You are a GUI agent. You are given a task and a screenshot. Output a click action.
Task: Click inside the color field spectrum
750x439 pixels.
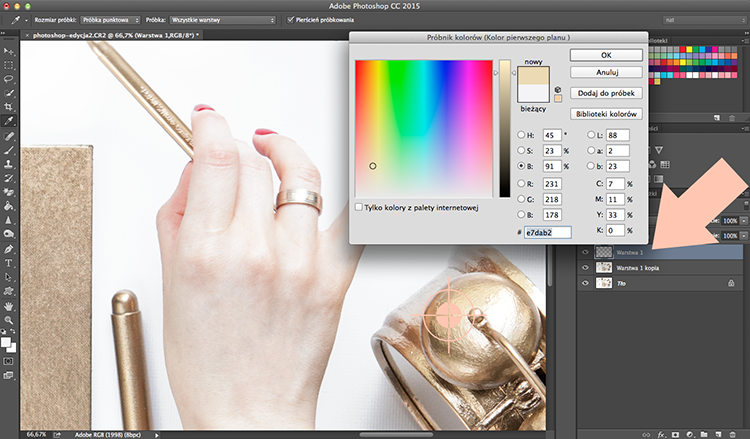click(424, 128)
